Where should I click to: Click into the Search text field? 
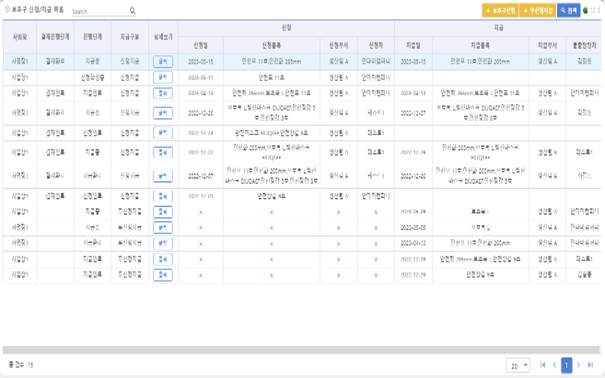point(100,11)
